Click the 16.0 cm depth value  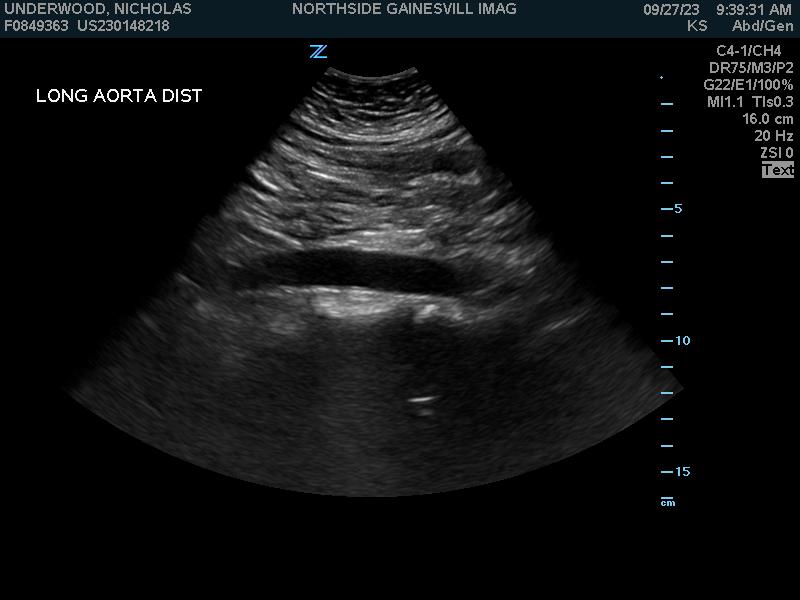coord(767,119)
